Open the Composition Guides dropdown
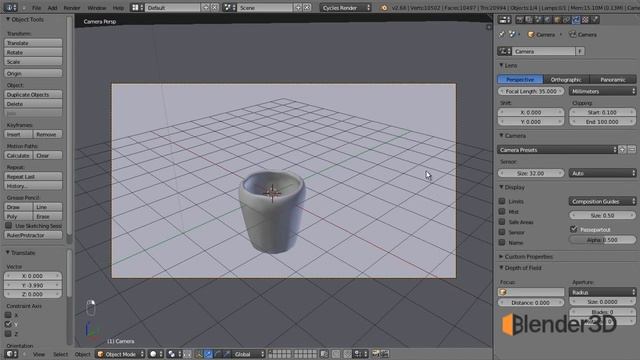640x360 pixels. point(602,201)
